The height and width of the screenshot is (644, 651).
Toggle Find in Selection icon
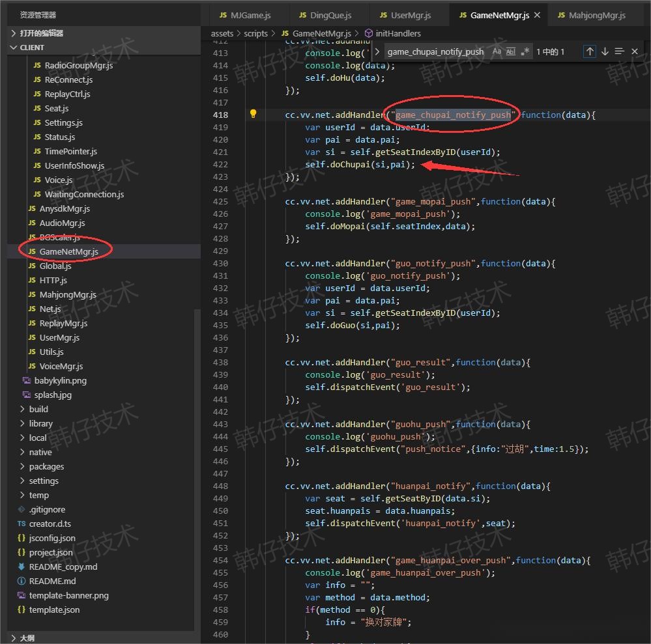pyautogui.click(x=620, y=51)
